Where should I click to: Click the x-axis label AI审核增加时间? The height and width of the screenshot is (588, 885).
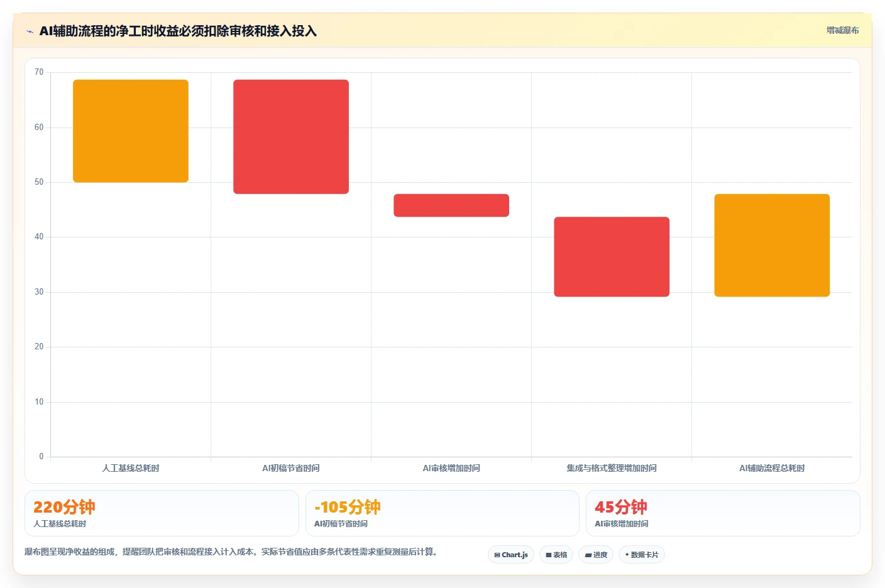pos(451,468)
